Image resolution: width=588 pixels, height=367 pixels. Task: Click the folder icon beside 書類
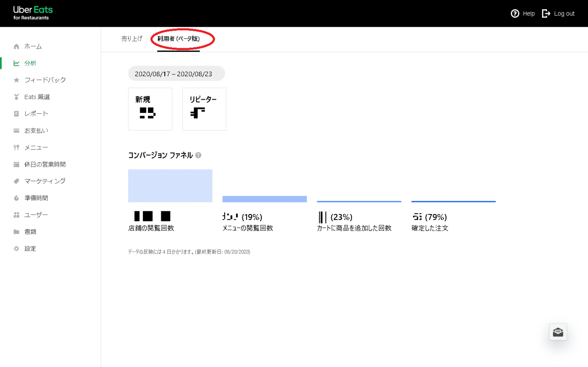(x=17, y=232)
